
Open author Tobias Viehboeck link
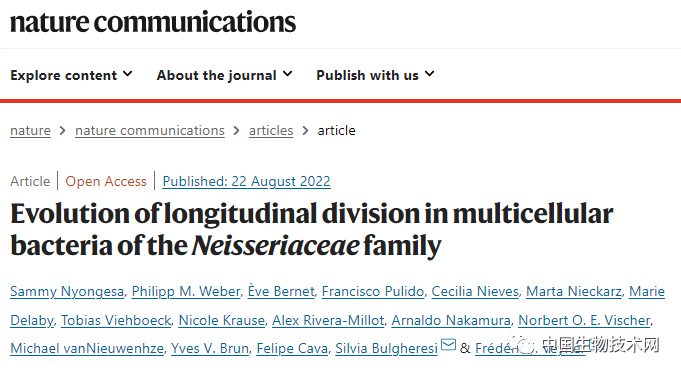pos(116,321)
